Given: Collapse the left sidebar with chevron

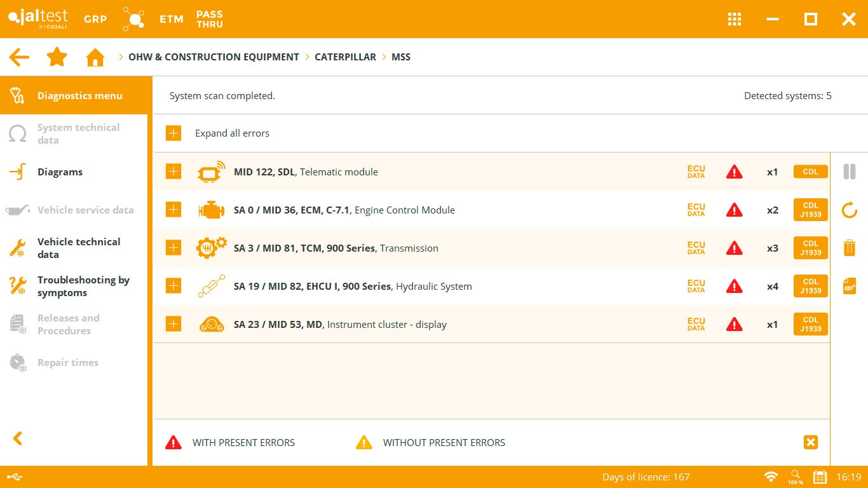Looking at the screenshot, I should [x=18, y=438].
